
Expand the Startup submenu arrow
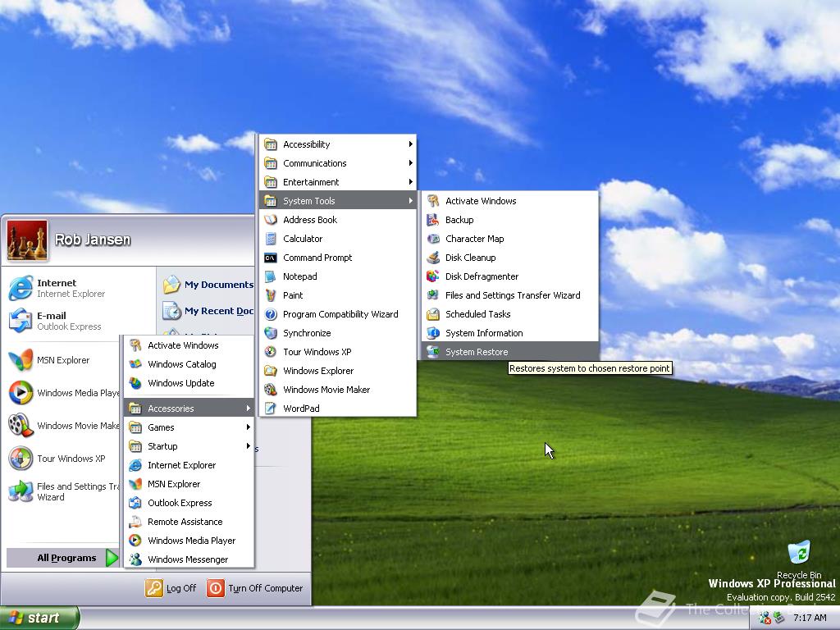pos(248,445)
